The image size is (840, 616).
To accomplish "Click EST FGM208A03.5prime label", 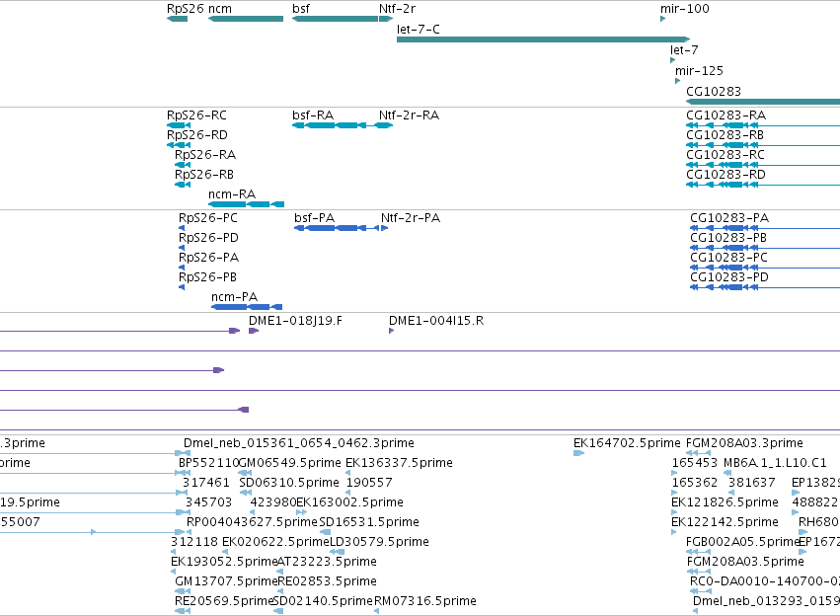I will 745,562.
